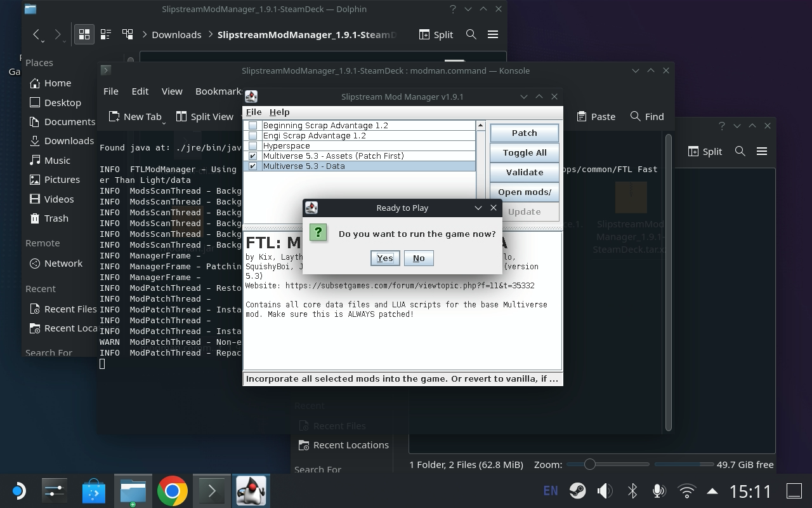This screenshot has width=812, height=508.
Task: Open hamburger menu in front Dolphin window
Action: pyautogui.click(x=493, y=34)
